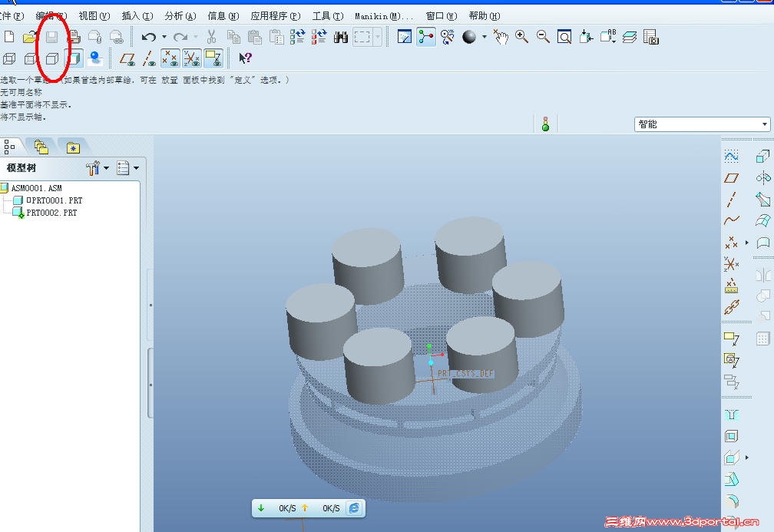
Task: Click the Cut scissors icon
Action: pos(211,37)
